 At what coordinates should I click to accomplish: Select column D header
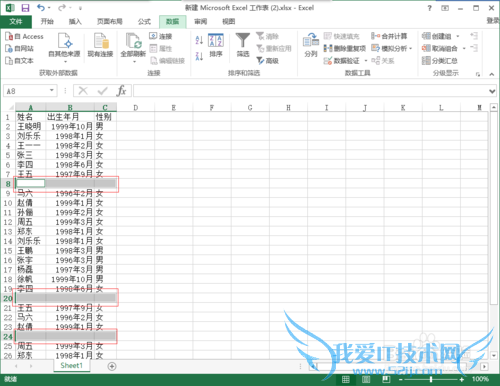pos(136,108)
